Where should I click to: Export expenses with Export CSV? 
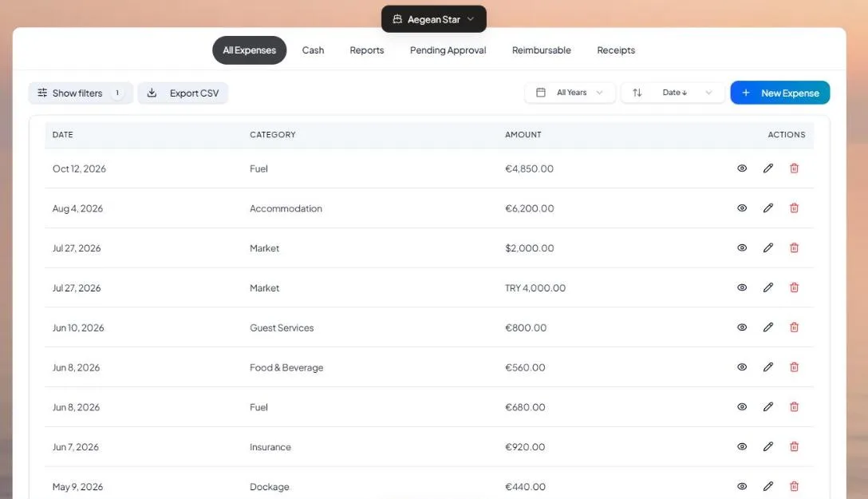pyautogui.click(x=183, y=93)
